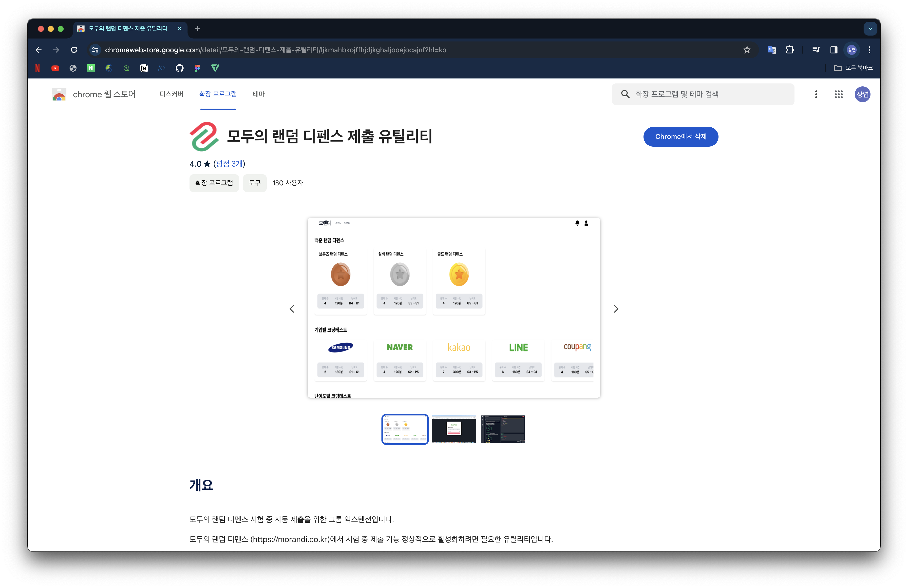908x588 pixels.
Task: Open the Extensions puzzle piece menu
Action: [790, 50]
